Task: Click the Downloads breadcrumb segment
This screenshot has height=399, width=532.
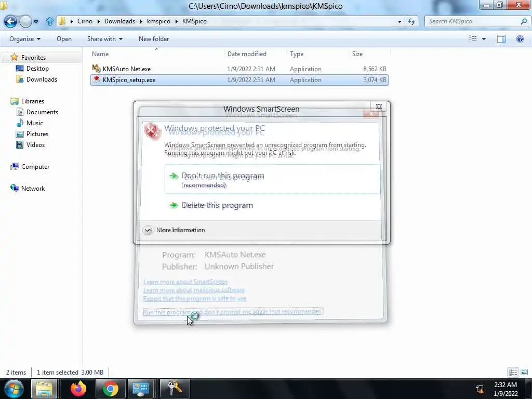Action: click(x=119, y=21)
